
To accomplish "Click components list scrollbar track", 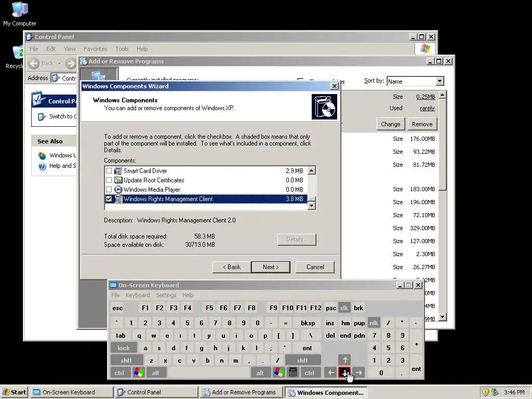I will click(312, 185).
